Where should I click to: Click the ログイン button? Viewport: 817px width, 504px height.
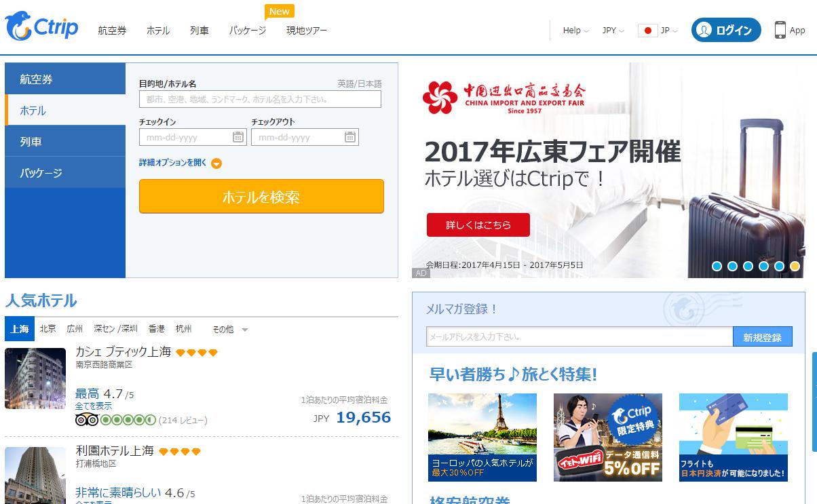point(726,30)
